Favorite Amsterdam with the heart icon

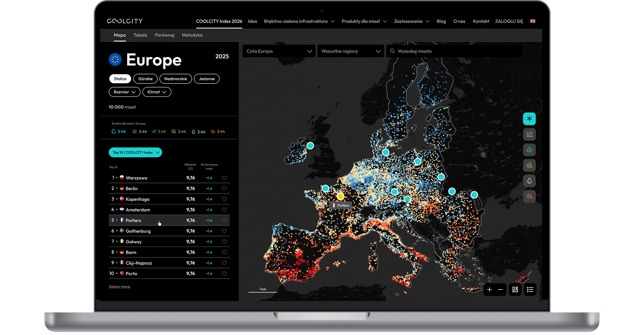click(x=224, y=210)
